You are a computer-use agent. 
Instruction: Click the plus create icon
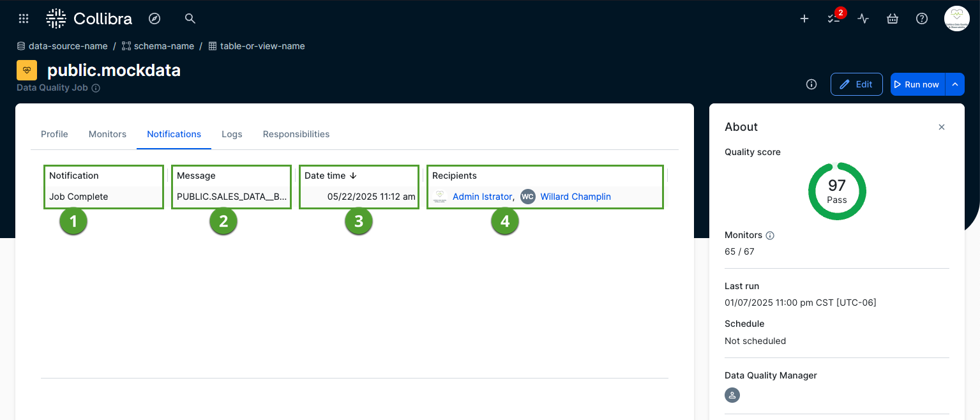pyautogui.click(x=804, y=19)
